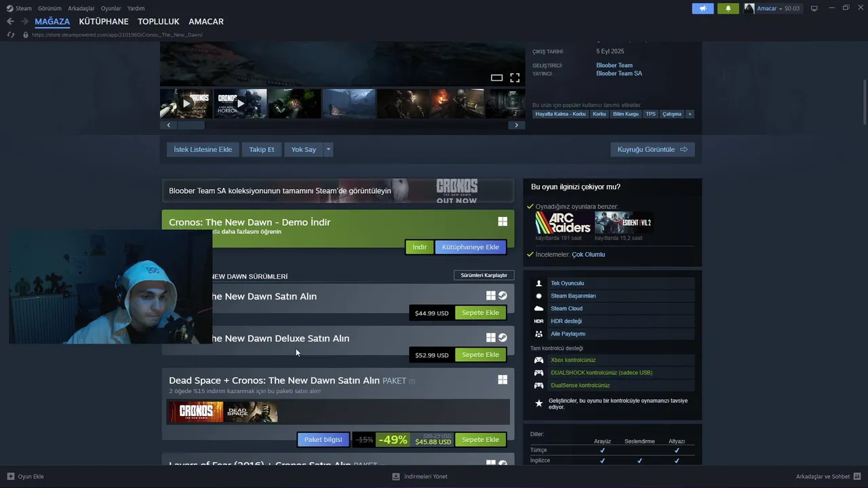This screenshot has height=488, width=868.
Task: Click the Bilim Kurgu tag
Action: click(625, 114)
